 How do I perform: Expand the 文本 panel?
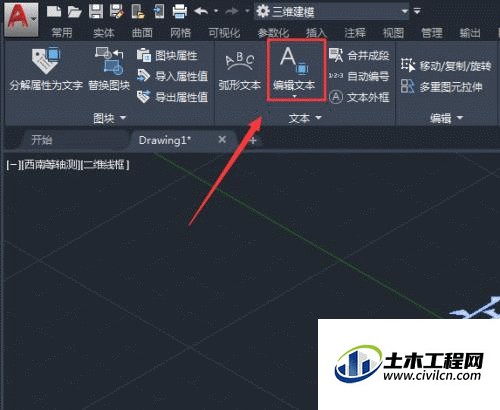coord(305,118)
